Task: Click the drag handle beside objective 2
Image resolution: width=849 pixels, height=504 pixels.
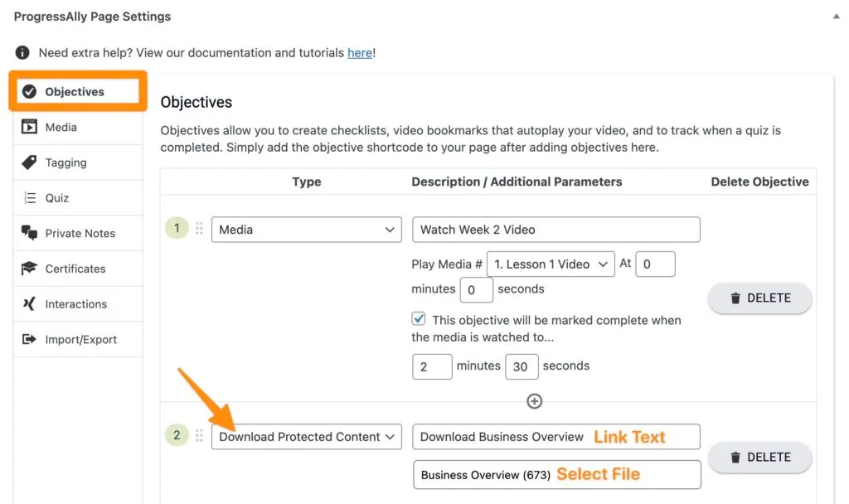Action: (x=199, y=437)
